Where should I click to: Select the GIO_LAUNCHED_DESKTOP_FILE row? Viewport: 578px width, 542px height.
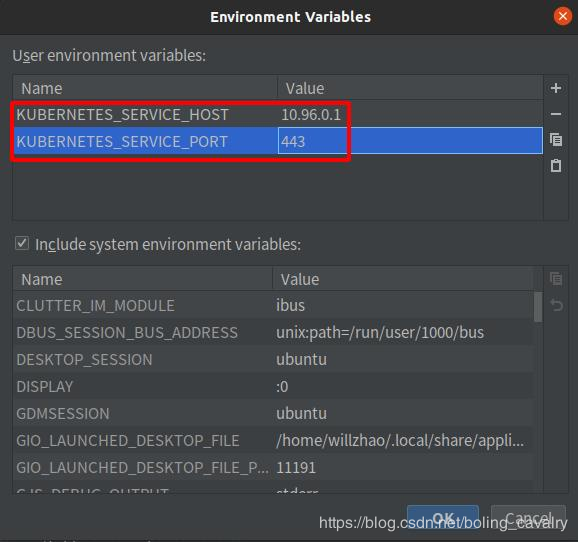(x=273, y=440)
